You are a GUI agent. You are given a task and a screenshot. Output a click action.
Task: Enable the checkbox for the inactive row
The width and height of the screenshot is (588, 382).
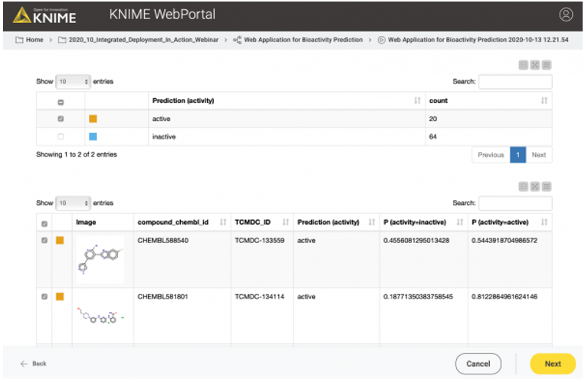pos(61,137)
